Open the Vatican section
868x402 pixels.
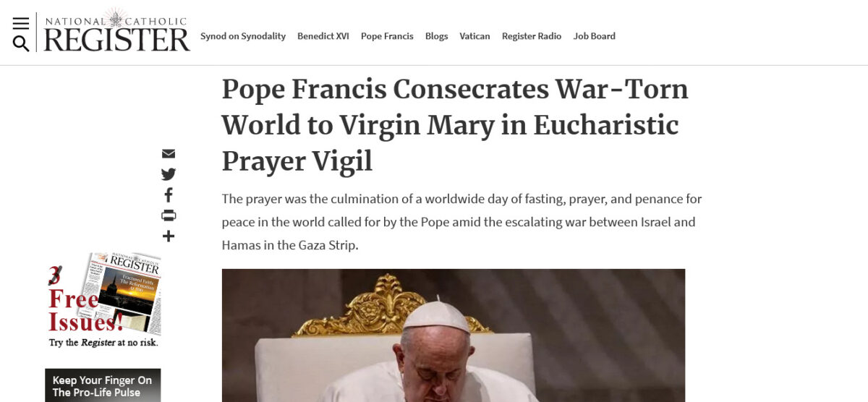(x=475, y=36)
